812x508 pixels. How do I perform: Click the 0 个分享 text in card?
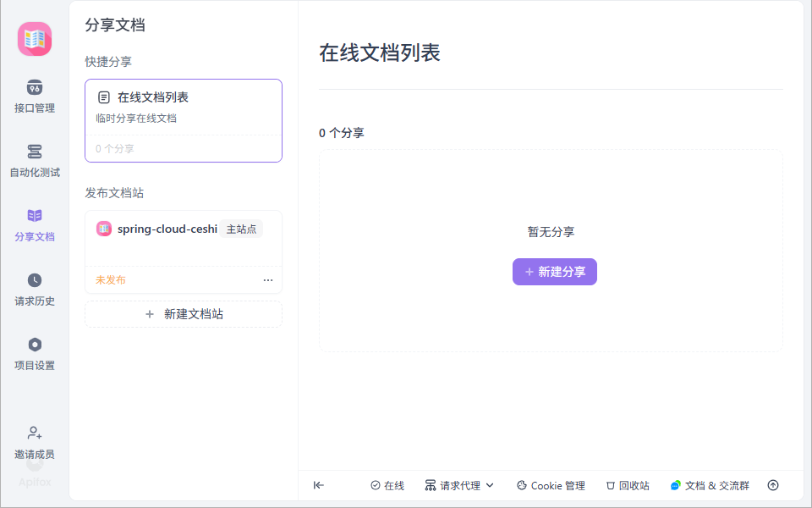(114, 149)
